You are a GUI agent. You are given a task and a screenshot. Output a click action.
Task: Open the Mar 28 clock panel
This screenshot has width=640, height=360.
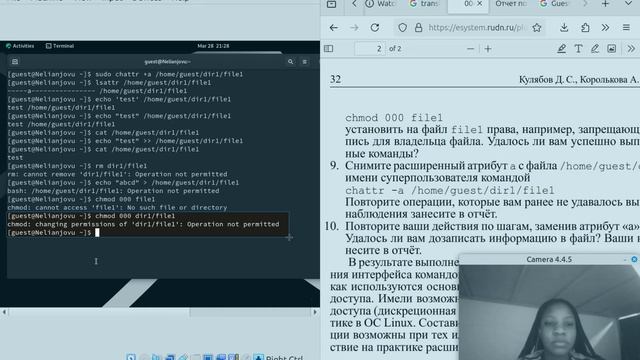[x=213, y=46]
